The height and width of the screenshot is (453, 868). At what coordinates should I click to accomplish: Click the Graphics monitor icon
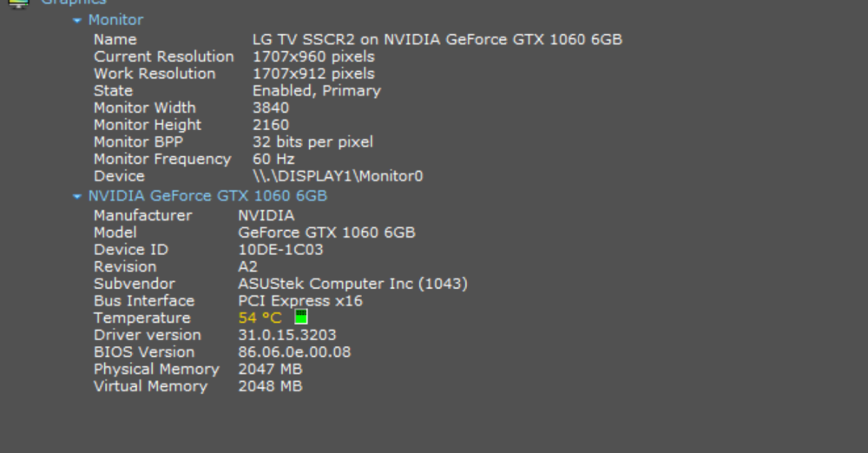click(x=19, y=3)
